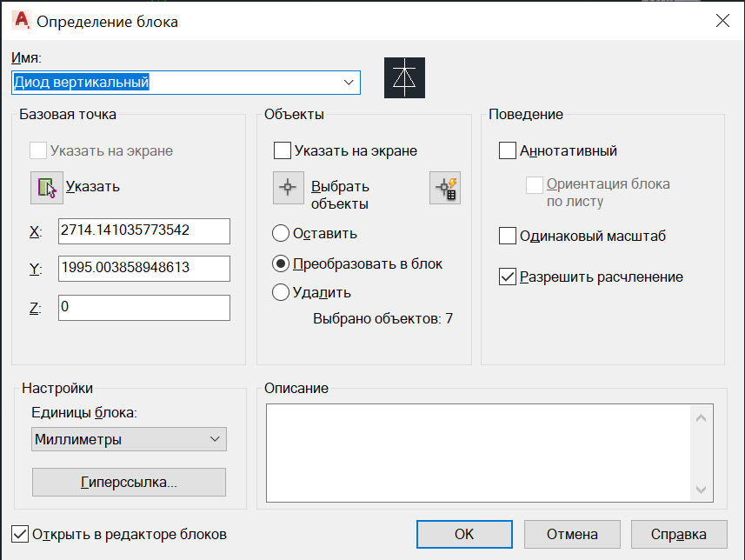Toggle Scale uniformly checkbox (Одинаковый масштаб)
Viewport: 745px width, 560px height.
tap(508, 236)
